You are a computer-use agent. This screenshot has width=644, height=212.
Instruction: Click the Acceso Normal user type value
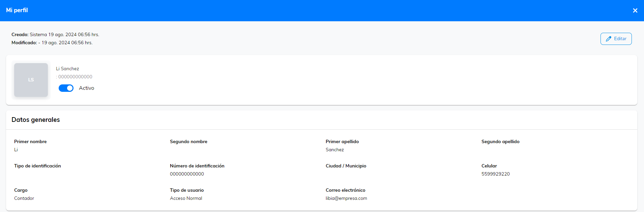186,198
